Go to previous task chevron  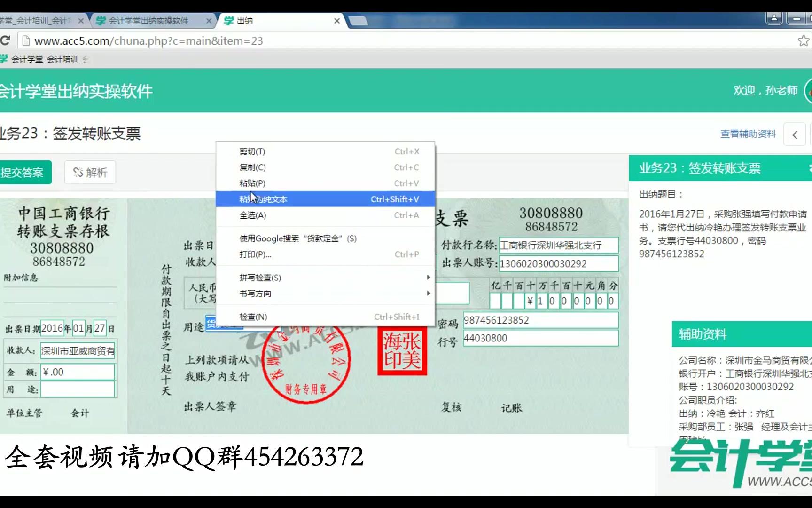[x=795, y=135]
